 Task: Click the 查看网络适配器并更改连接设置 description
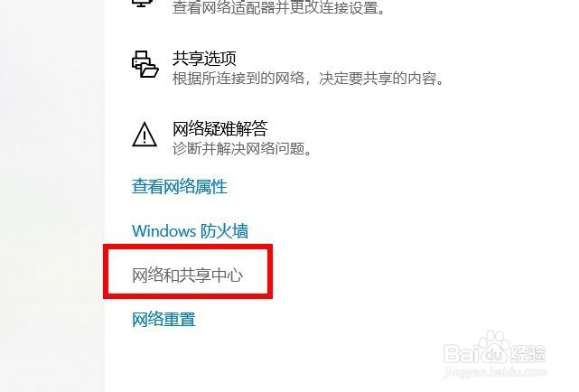click(x=279, y=8)
